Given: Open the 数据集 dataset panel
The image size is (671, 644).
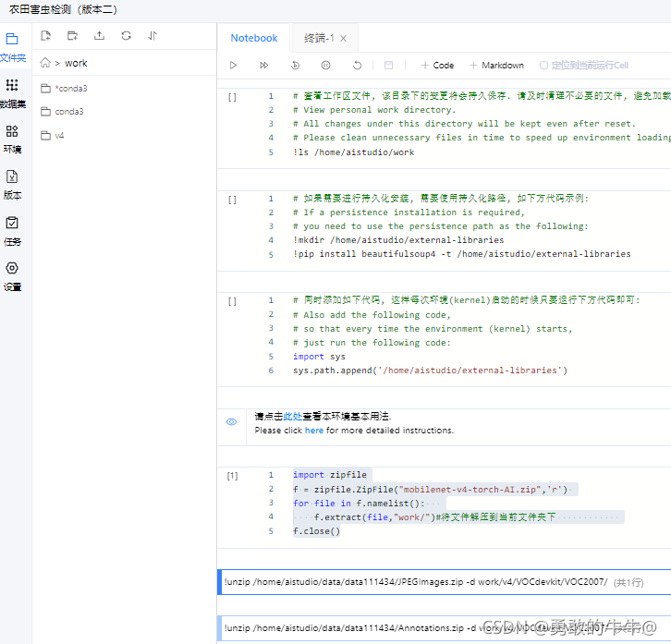Looking at the screenshot, I should tap(13, 93).
